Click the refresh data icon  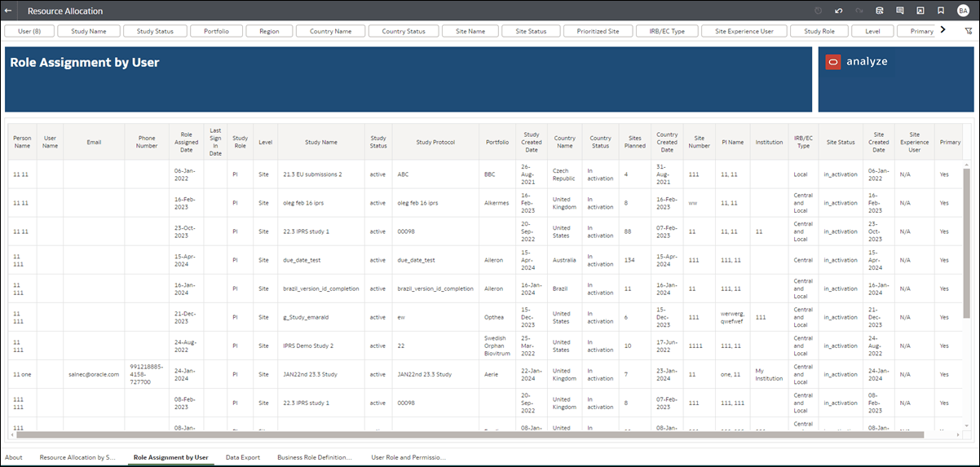coord(880,11)
